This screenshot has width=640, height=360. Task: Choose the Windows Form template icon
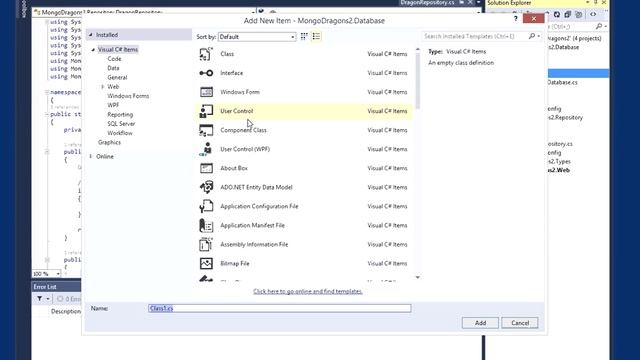(206, 92)
